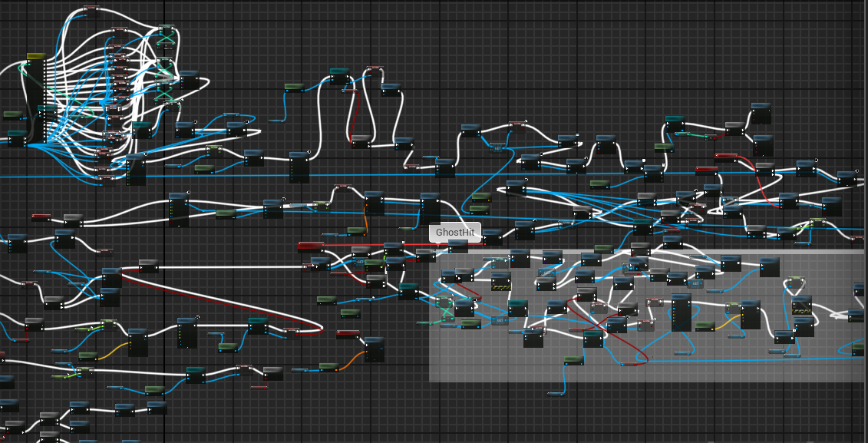
Task: Select the green node in the lower highlighted area
Action: [470, 321]
